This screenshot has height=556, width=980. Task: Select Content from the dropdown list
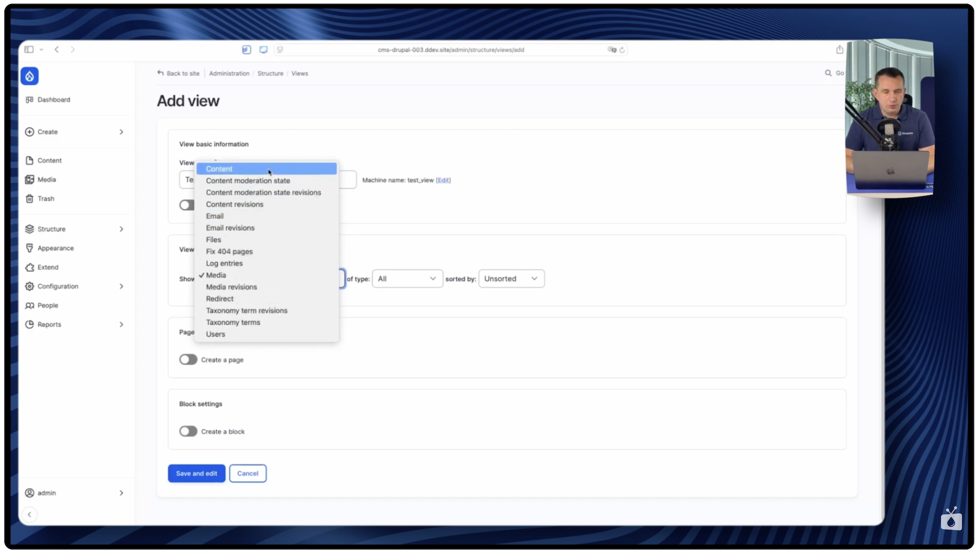[x=219, y=169]
